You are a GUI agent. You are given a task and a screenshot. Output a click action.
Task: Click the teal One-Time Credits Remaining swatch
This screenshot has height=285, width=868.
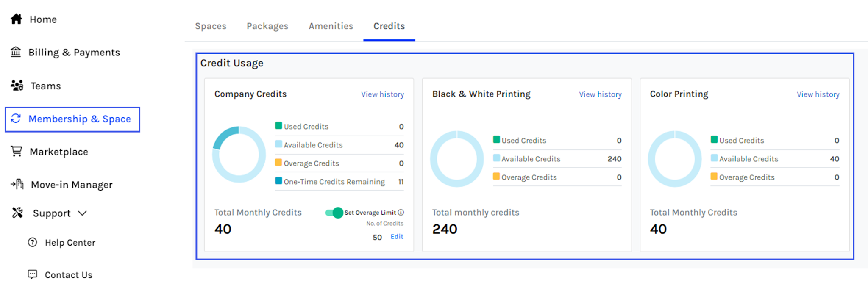tap(278, 180)
